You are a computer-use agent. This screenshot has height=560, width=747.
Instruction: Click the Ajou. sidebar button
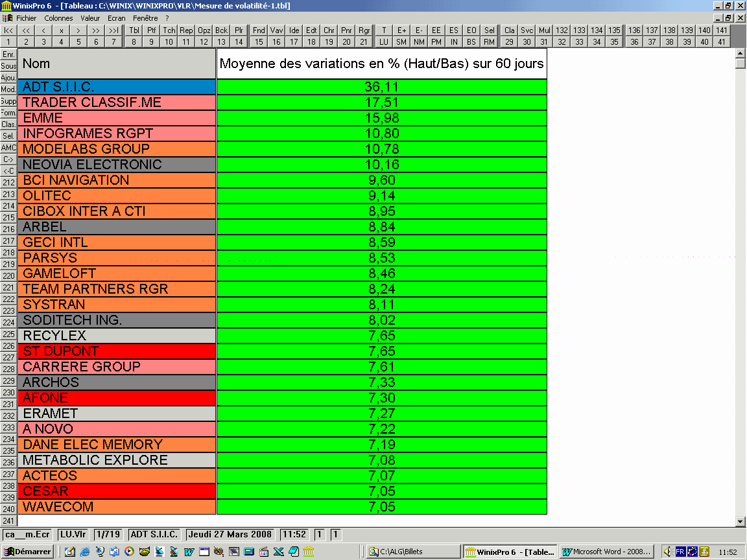point(8,78)
